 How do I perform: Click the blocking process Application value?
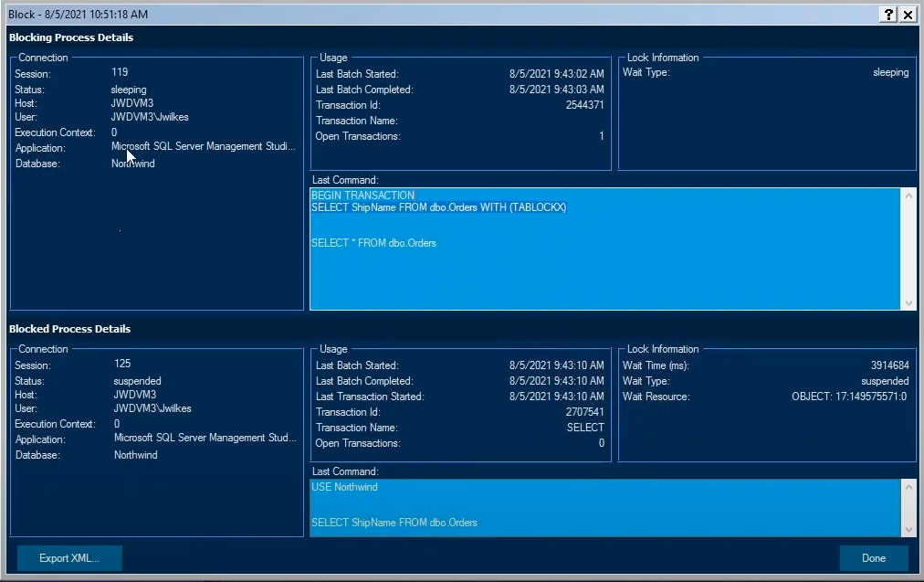coord(204,146)
